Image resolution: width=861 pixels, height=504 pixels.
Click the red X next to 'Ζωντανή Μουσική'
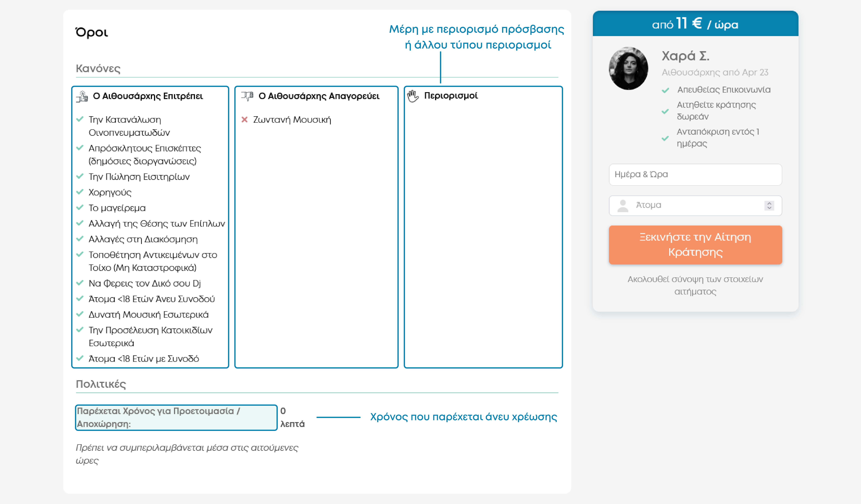(x=244, y=120)
